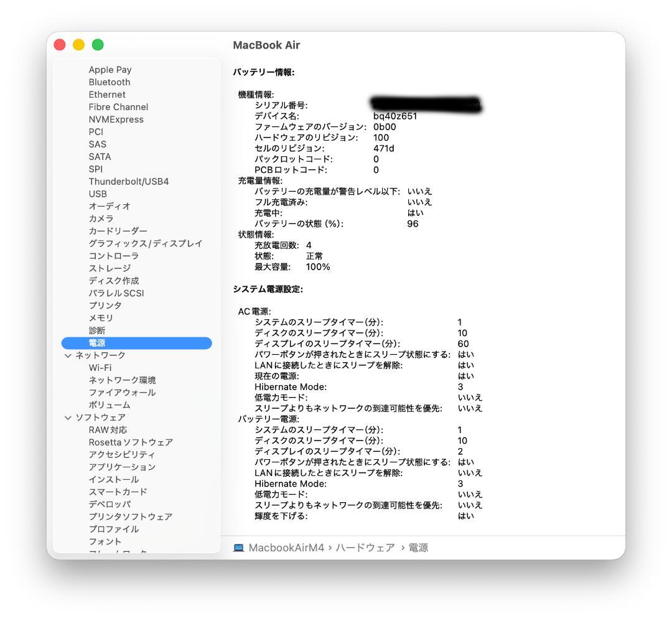Click the highlighted 電源 sidebar entry
Screen dimensions: 672x621
coord(98,342)
